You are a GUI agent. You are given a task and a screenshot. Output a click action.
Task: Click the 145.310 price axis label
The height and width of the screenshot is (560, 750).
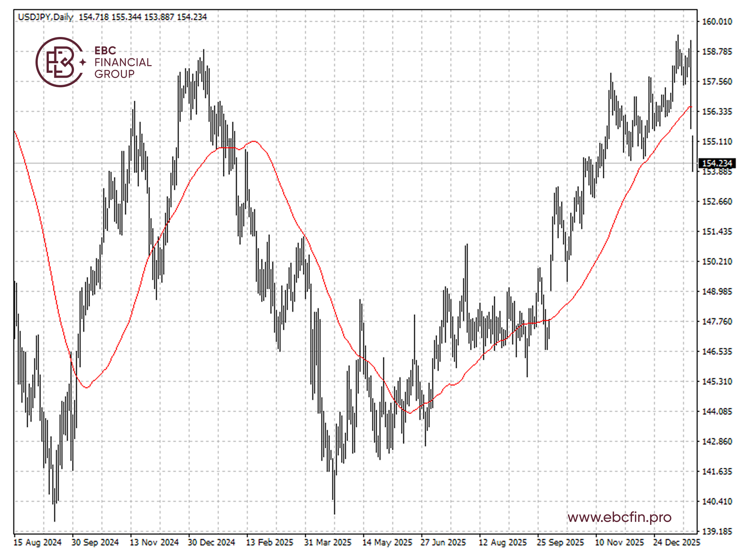coord(717,381)
